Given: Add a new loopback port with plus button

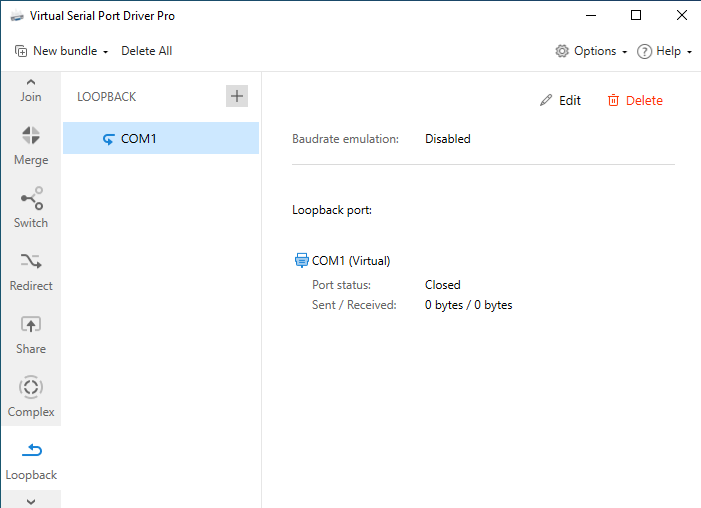Looking at the screenshot, I should coord(237,96).
